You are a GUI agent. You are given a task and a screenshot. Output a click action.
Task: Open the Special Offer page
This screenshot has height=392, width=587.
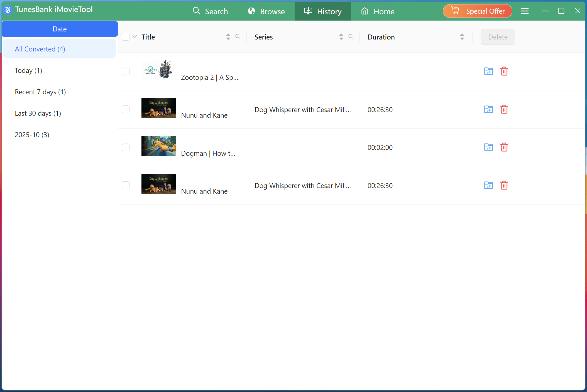pyautogui.click(x=485, y=11)
